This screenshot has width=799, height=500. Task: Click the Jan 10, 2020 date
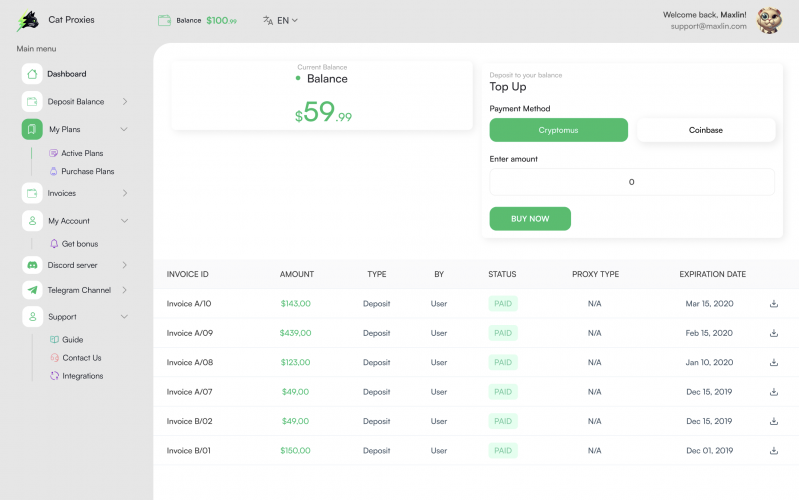point(709,362)
